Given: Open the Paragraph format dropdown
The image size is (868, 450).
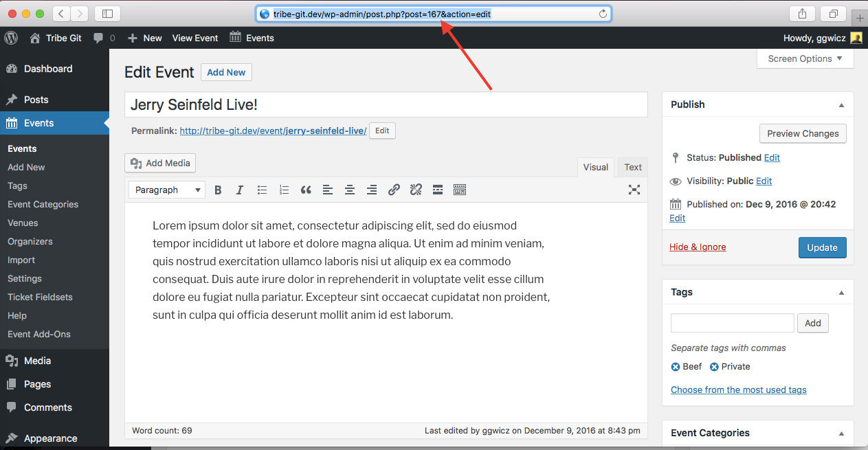Looking at the screenshot, I should (x=167, y=190).
